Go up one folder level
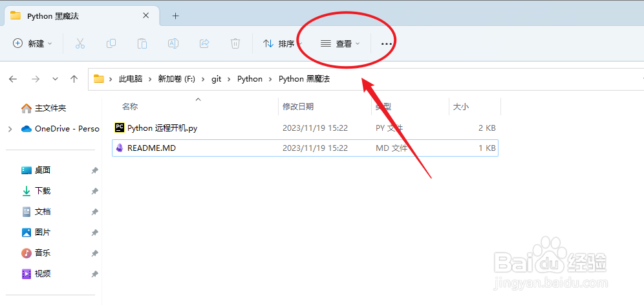 pos(74,79)
